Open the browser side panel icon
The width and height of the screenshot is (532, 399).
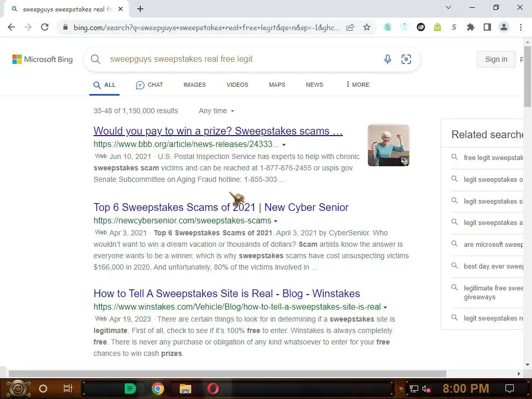point(487,27)
